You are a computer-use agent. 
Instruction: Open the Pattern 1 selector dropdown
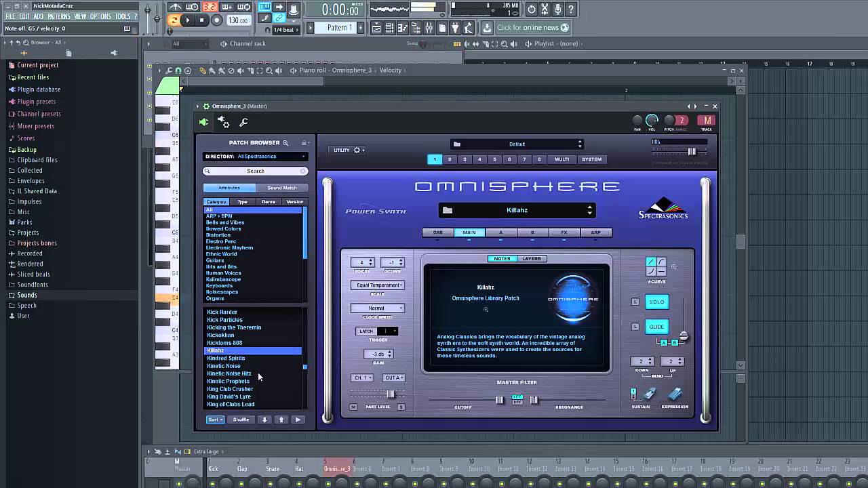340,28
